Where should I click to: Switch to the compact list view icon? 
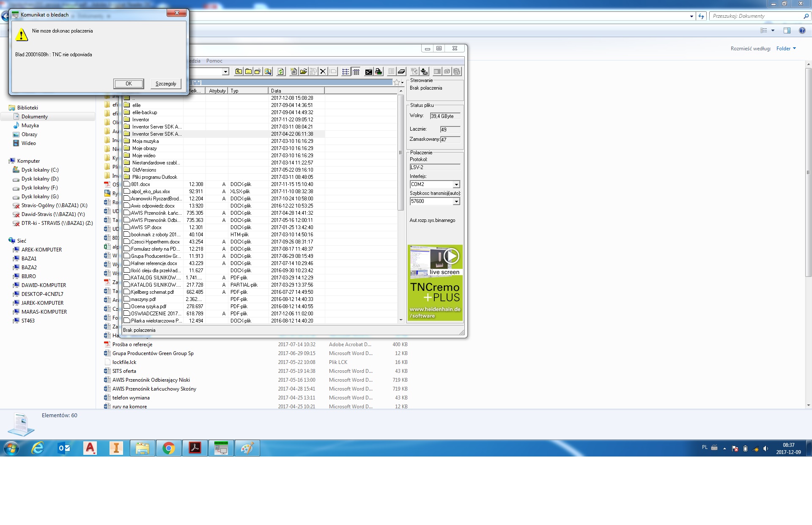coord(346,71)
